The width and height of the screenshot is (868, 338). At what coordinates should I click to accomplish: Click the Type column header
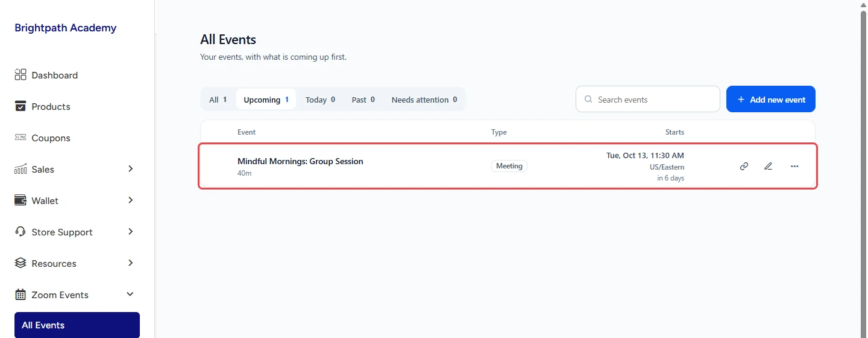coord(499,132)
